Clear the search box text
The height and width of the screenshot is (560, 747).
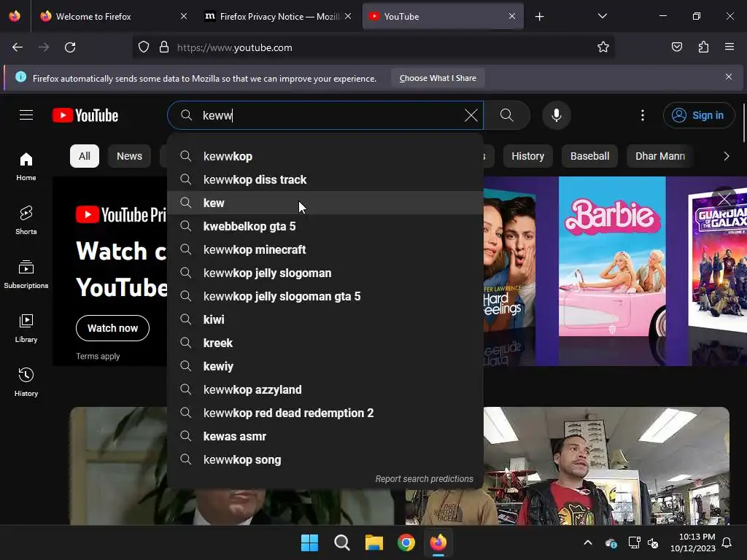click(x=471, y=115)
